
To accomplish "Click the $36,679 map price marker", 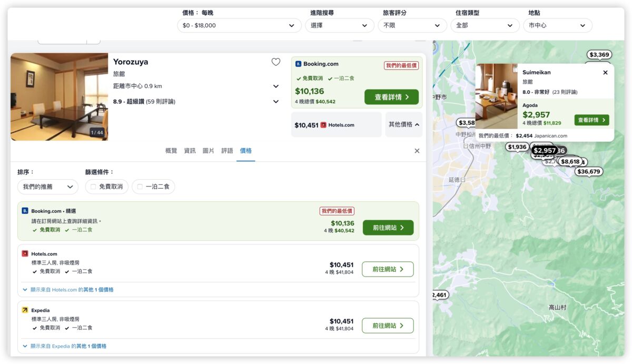I will [588, 172].
